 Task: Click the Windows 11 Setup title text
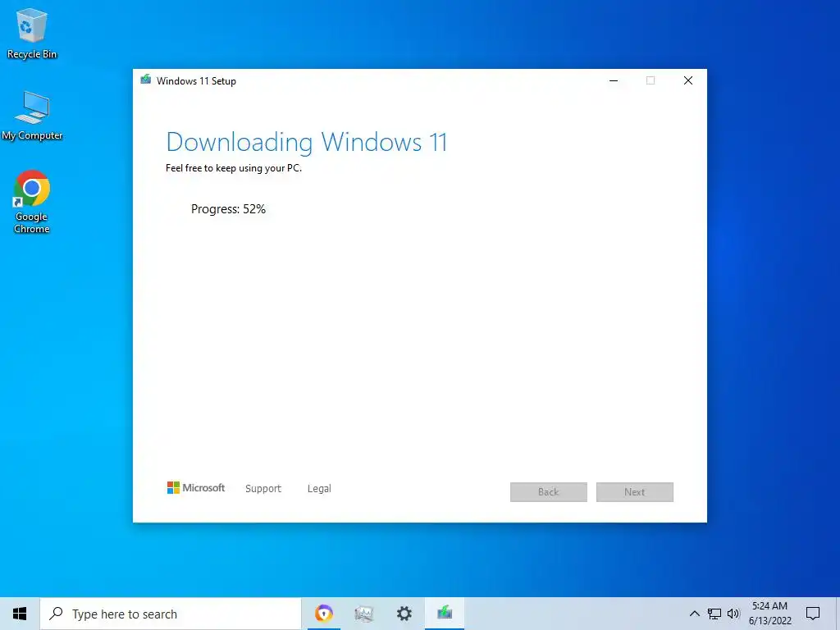[196, 81]
